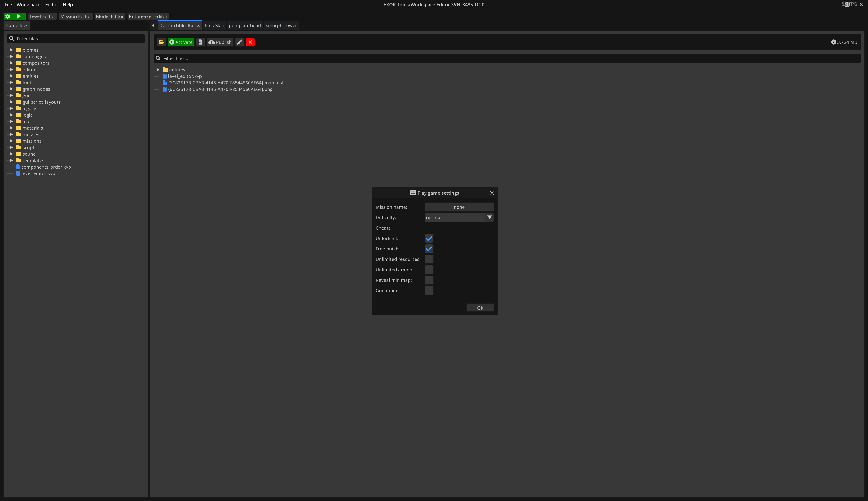Enable God mode checkbox
868x501 pixels.
coord(429,290)
